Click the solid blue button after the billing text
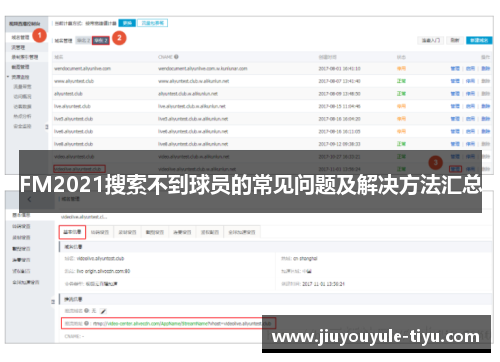 [x=127, y=23]
